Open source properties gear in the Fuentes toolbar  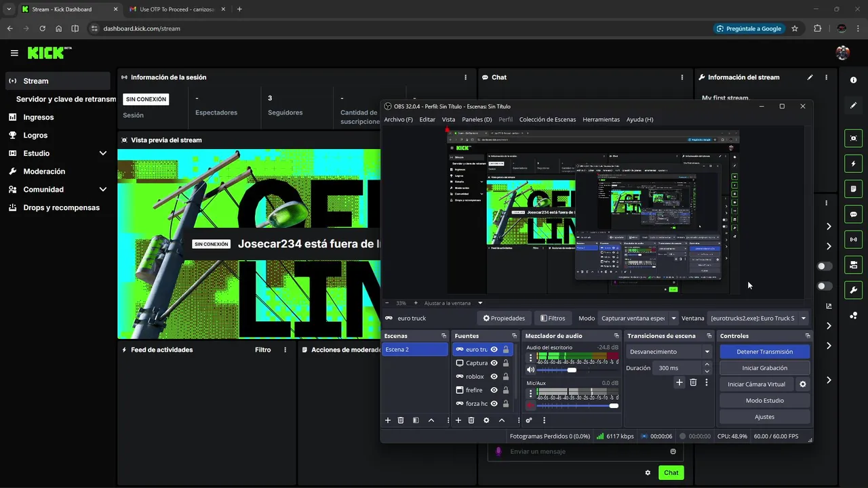click(x=486, y=420)
